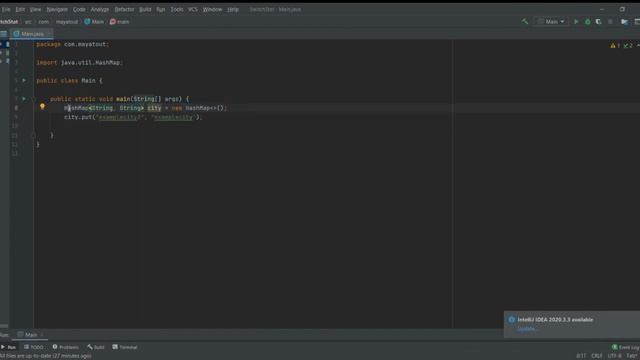Click the yellow intention light bulb
Screen dimensions: 640x360
(42, 107)
